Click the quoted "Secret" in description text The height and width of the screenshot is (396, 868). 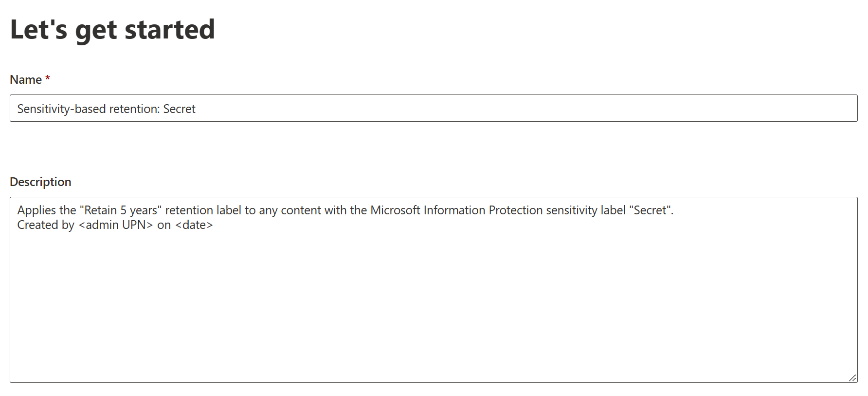coord(650,210)
